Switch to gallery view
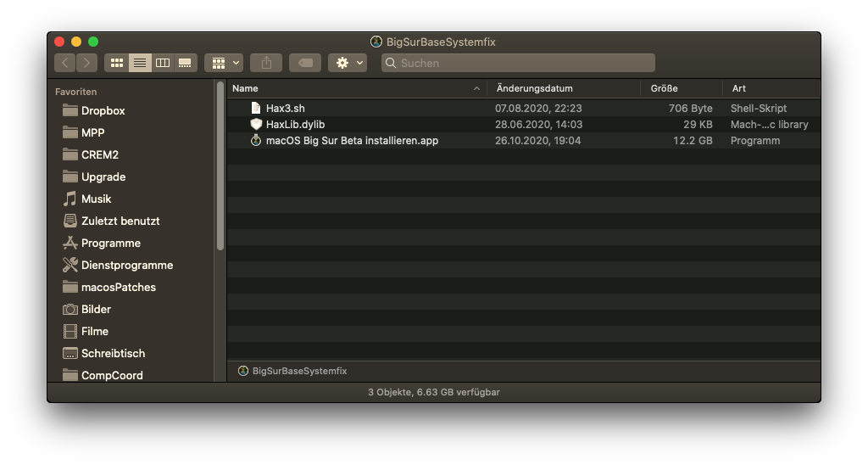This screenshot has height=465, width=868. [185, 63]
